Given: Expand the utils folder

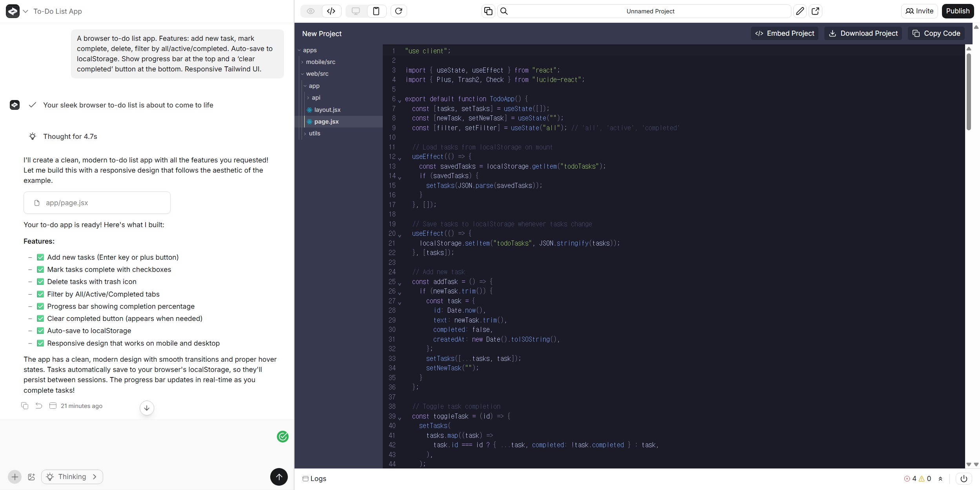Looking at the screenshot, I should coord(314,133).
